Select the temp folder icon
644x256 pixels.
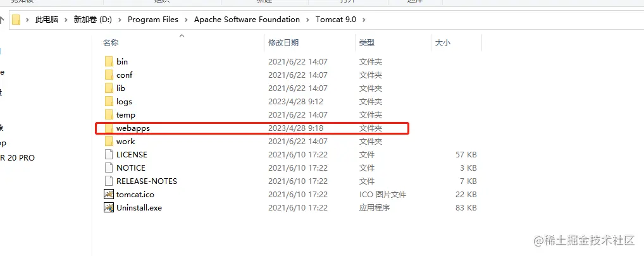pos(108,115)
